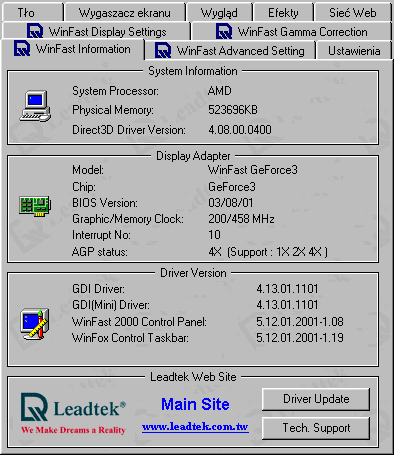The image size is (394, 455).
Task: Click the WinFast Display Settings tab logo icon
Action: tap(35, 31)
